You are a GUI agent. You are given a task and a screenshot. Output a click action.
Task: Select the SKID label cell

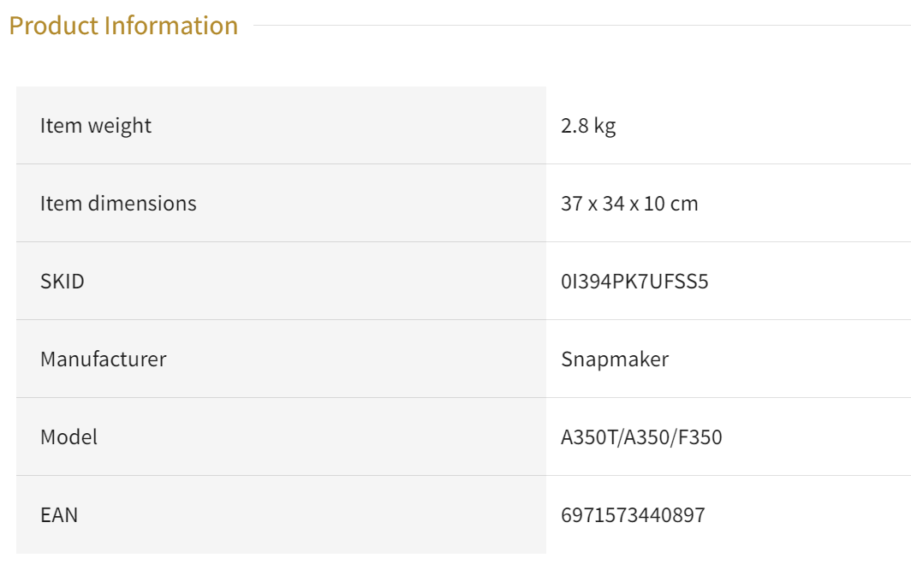(x=281, y=282)
